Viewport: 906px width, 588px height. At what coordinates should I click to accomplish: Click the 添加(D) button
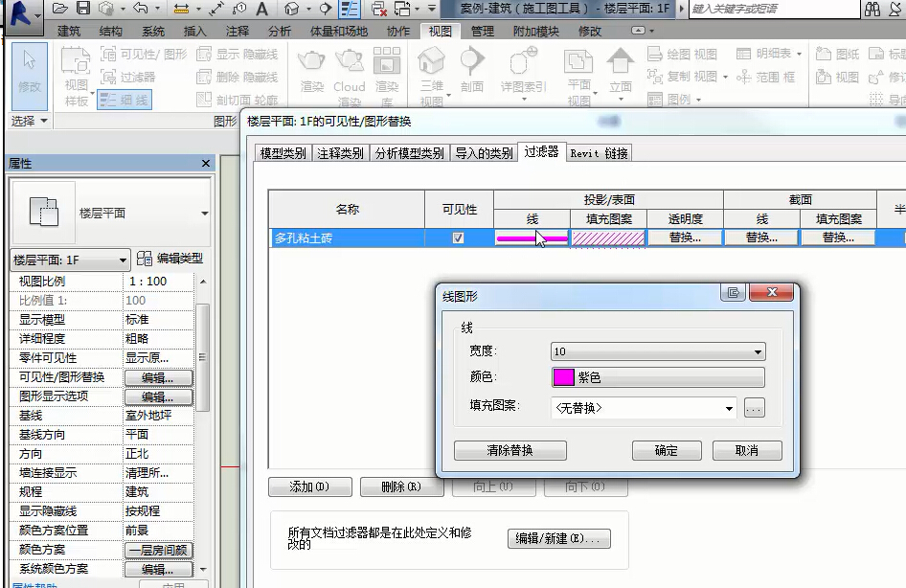309,486
